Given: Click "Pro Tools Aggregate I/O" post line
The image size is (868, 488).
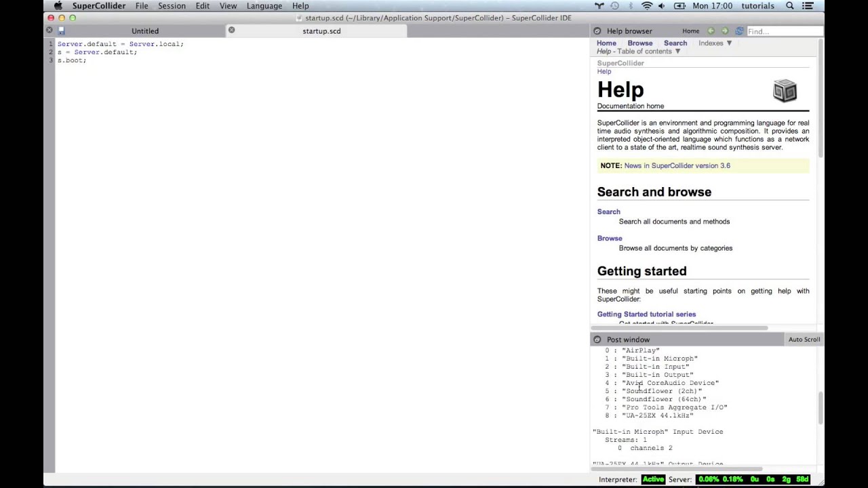Looking at the screenshot, I should [675, 407].
